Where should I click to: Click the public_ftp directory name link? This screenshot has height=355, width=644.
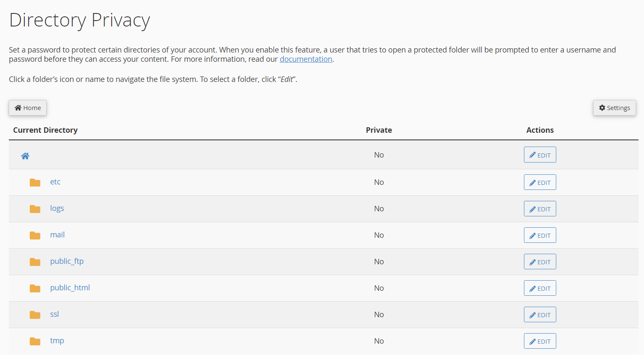pos(67,261)
